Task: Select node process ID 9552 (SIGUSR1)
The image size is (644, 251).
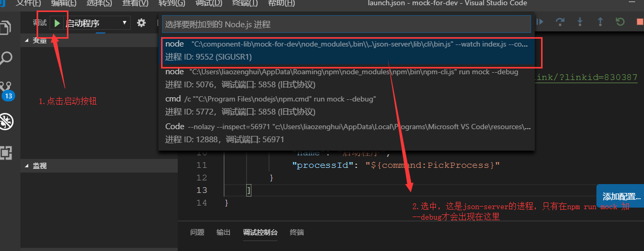Action: coord(346,50)
